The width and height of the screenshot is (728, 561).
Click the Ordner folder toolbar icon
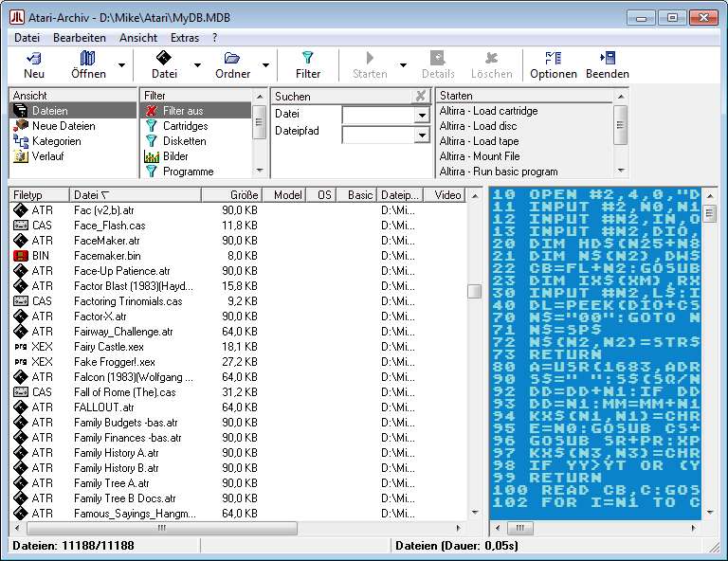[x=231, y=58]
